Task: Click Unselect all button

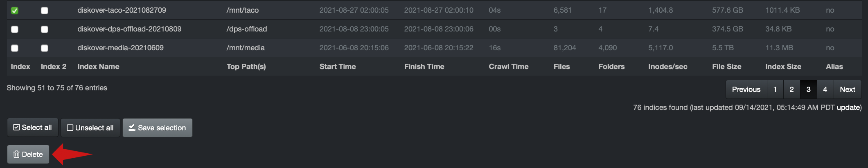Action: pyautogui.click(x=90, y=128)
